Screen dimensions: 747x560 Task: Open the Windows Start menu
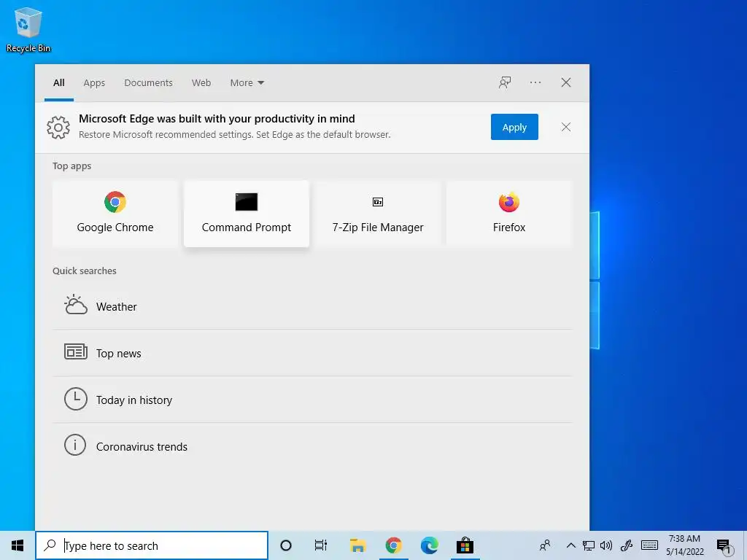point(18,545)
